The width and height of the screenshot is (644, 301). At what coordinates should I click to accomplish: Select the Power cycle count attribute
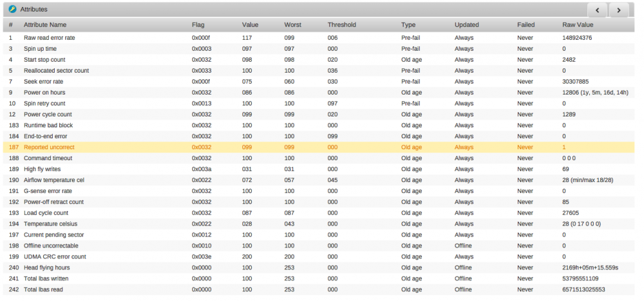click(48, 114)
